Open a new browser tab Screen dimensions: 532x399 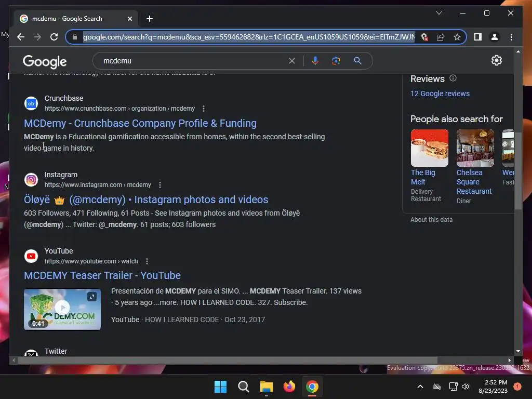pyautogui.click(x=150, y=19)
